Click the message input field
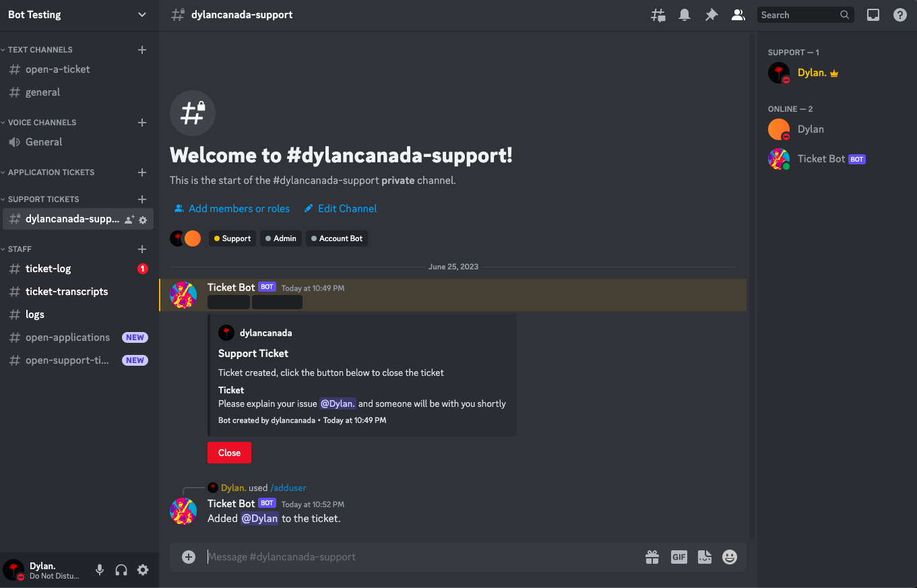 click(x=404, y=556)
